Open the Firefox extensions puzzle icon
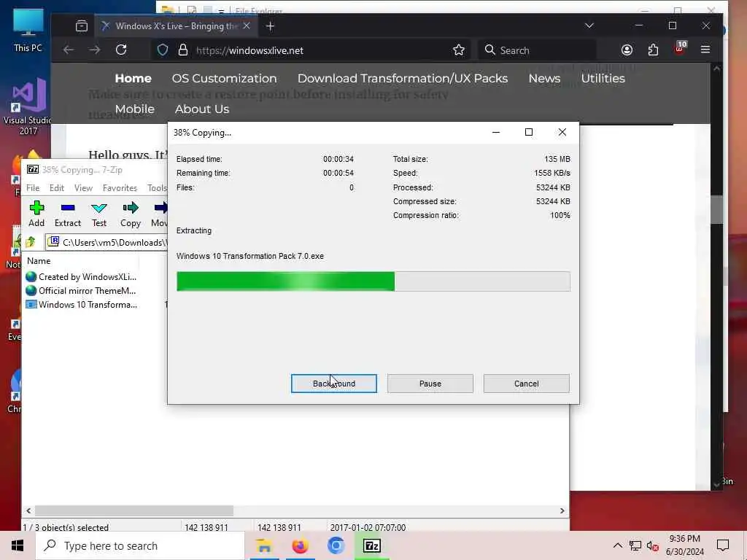This screenshot has height=560, width=747. [653, 50]
